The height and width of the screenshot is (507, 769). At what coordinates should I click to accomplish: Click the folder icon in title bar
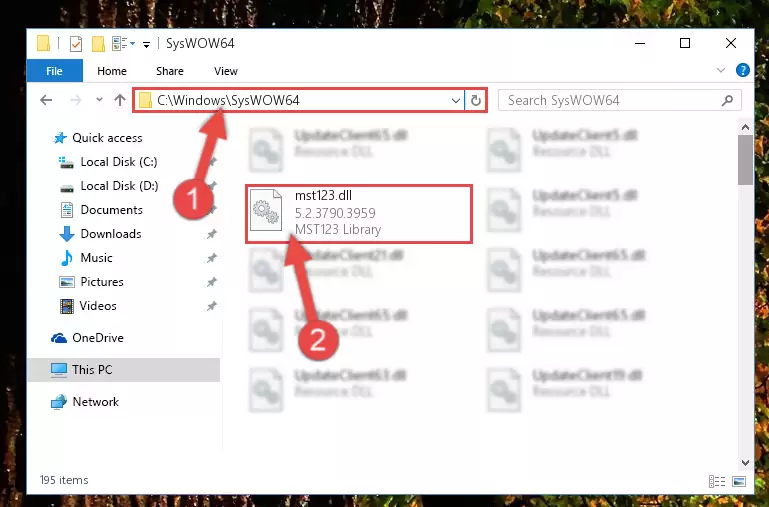(x=44, y=44)
